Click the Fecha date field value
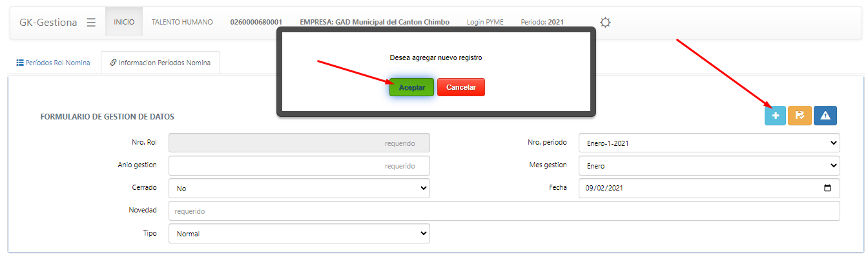 604,189
